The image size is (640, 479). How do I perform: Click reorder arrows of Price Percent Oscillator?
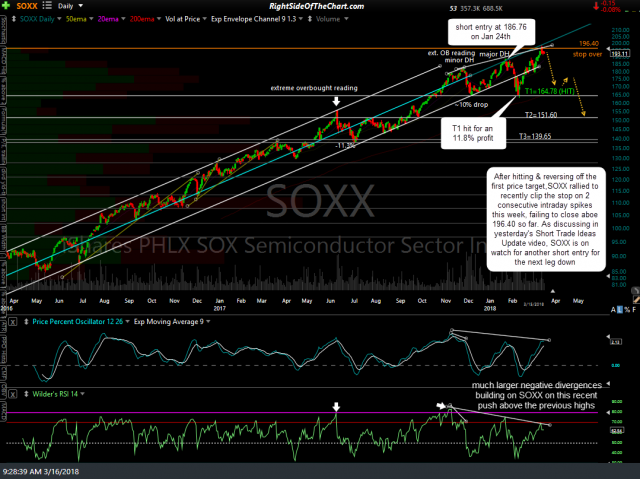tap(26, 322)
